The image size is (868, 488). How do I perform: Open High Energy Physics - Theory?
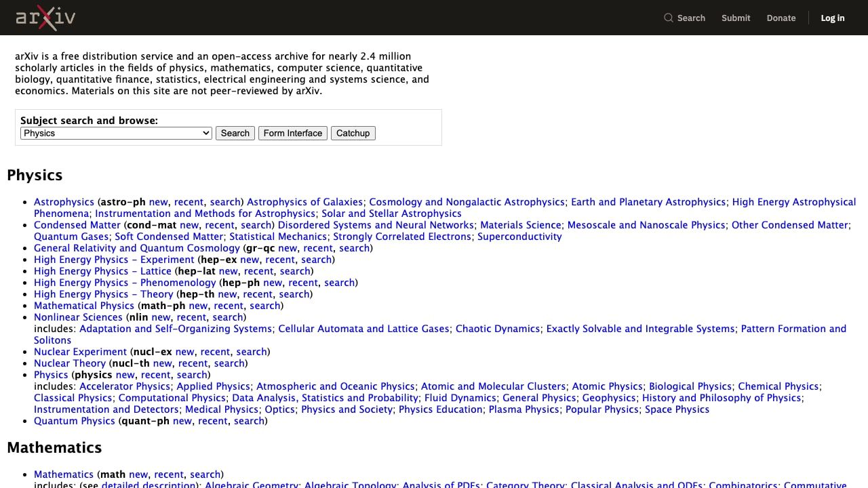[104, 294]
